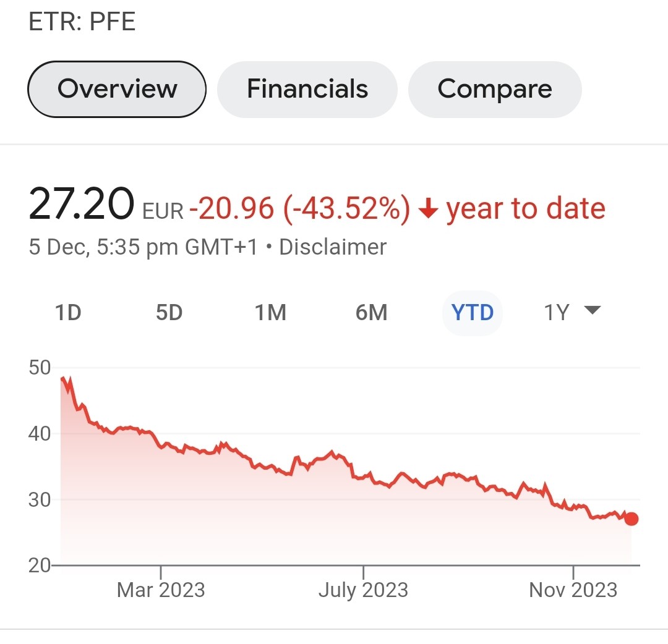Switch chart to 6M range

pyautogui.click(x=371, y=313)
